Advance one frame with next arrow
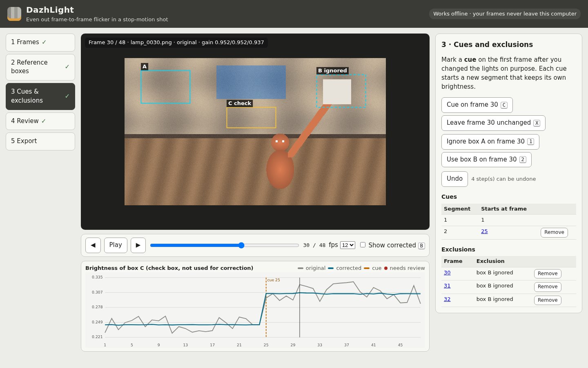This screenshot has width=588, height=368. click(138, 245)
